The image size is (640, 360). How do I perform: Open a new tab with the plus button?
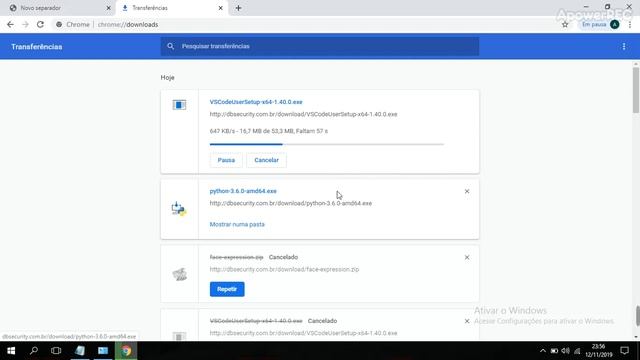click(x=238, y=8)
